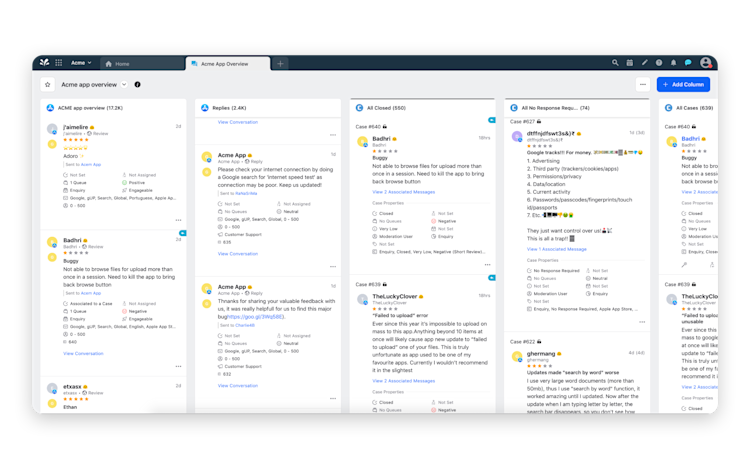Click the Charlie48 recipient link
The width and height of the screenshot is (750, 469).
coord(245,326)
